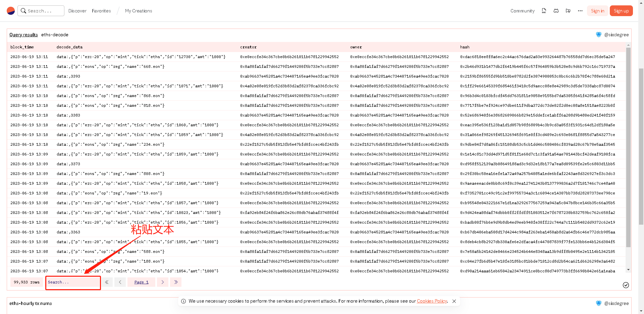Click the Sign up button

tap(621, 11)
